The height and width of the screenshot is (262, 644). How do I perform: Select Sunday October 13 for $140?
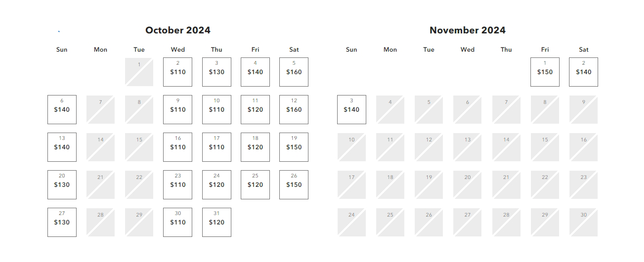coord(62,147)
